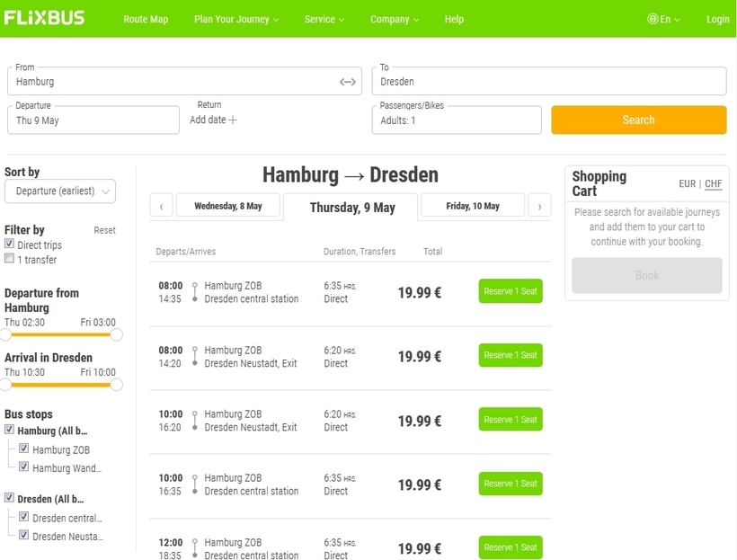This screenshot has width=737, height=560.
Task: Click the Duration, Transfers column header
Action: pyautogui.click(x=360, y=252)
